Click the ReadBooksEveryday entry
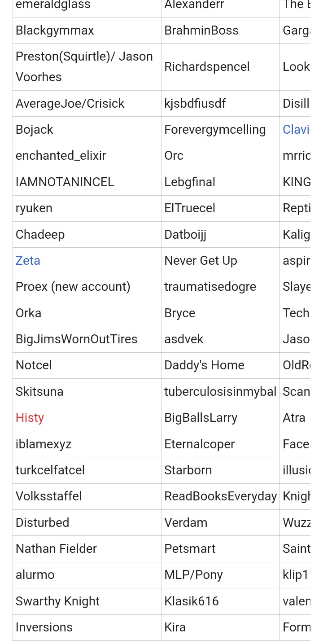The image size is (323, 644). (220, 496)
